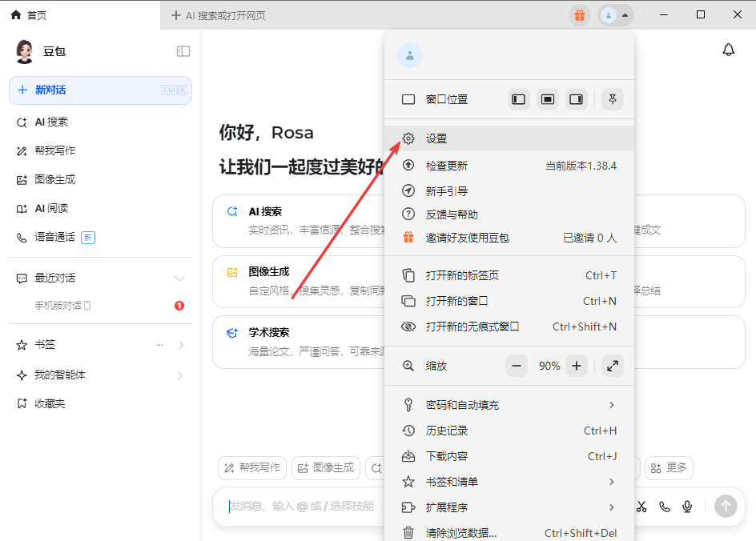Open notifications bell
This screenshot has width=756, height=541.
tap(728, 50)
